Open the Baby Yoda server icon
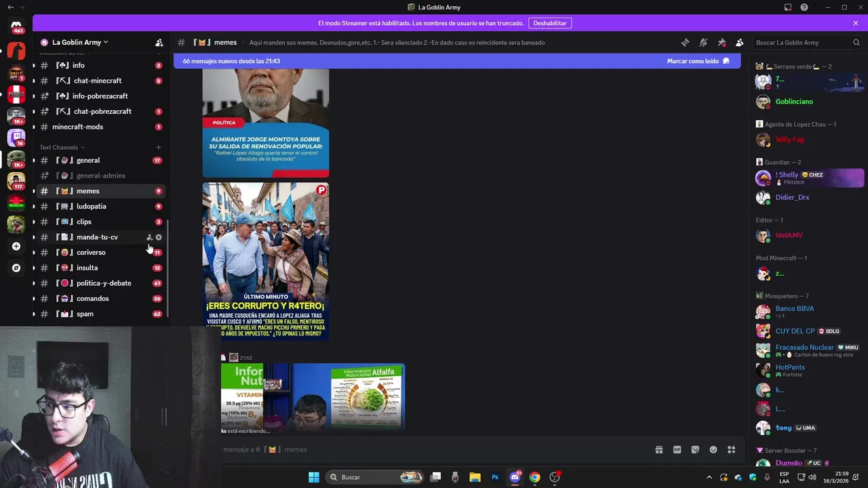Image resolution: width=868 pixels, height=488 pixels. pos(16,159)
